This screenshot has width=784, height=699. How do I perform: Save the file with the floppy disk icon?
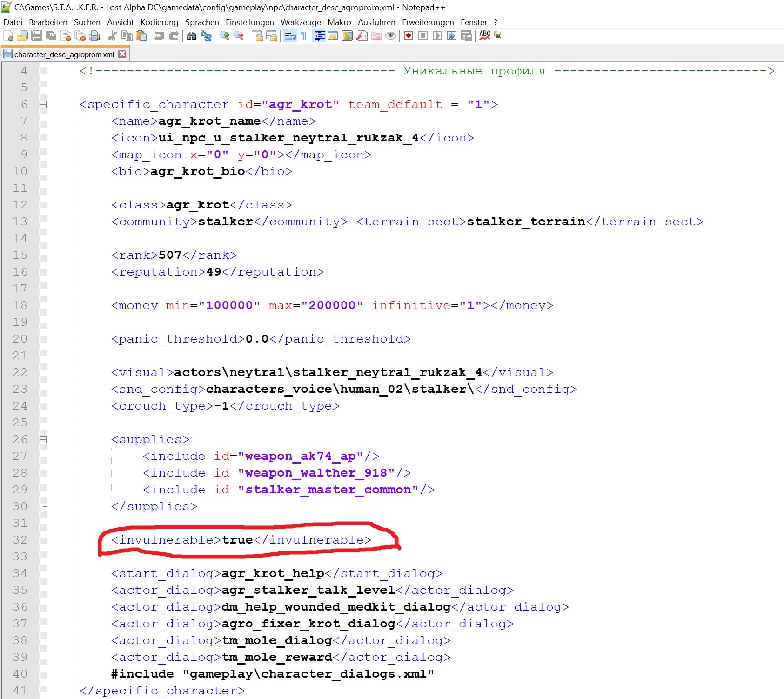pos(36,36)
